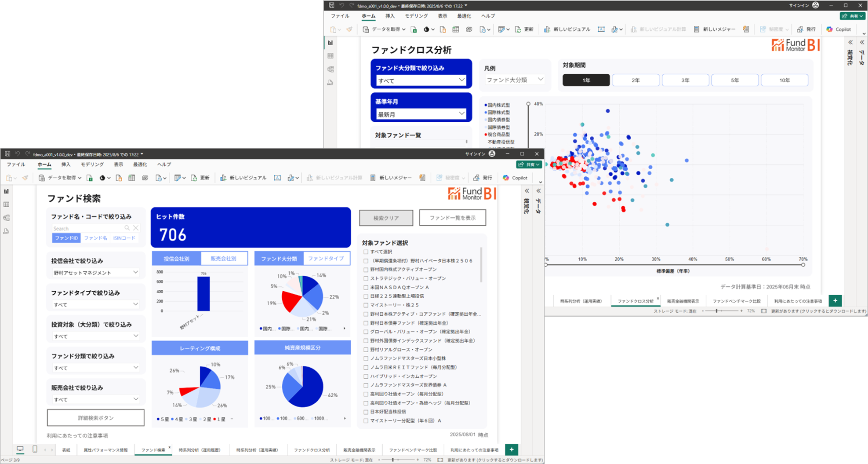Screen dimensions: 868x464
Task: Tick the 野村国内株式アクティブオープン checkbox
Action: pyautogui.click(x=366, y=270)
